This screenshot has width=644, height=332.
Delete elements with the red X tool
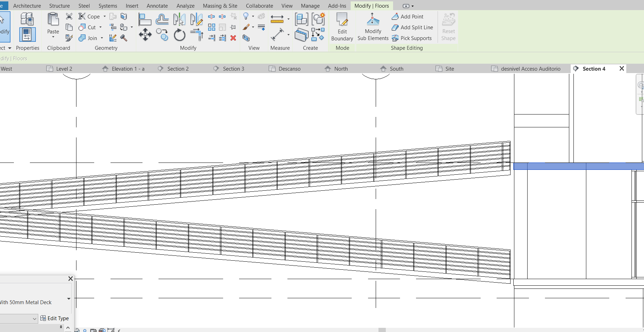pyautogui.click(x=234, y=38)
